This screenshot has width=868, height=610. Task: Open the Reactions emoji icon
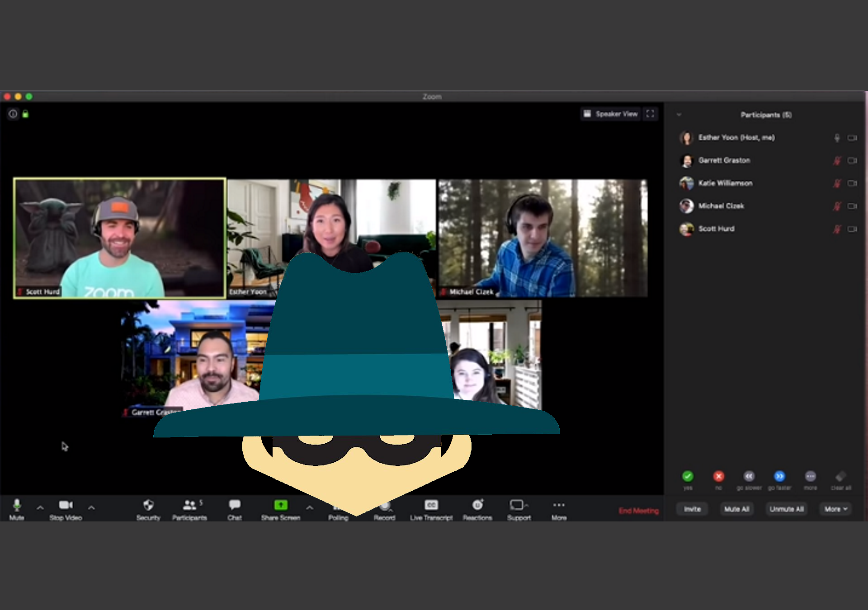click(477, 505)
